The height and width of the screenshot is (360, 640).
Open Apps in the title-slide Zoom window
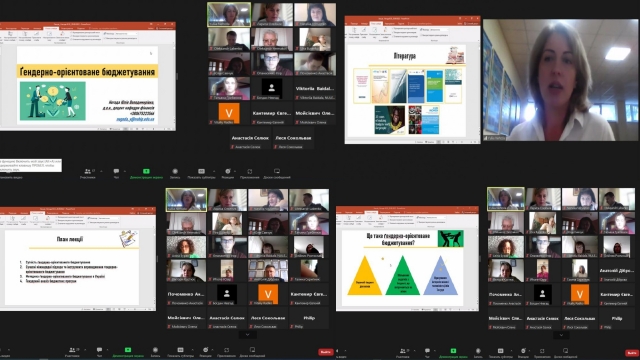click(x=249, y=173)
